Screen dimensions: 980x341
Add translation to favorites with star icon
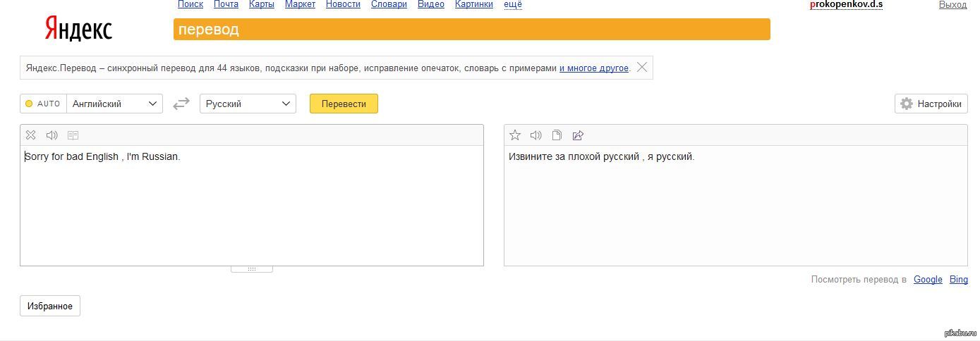click(x=515, y=135)
